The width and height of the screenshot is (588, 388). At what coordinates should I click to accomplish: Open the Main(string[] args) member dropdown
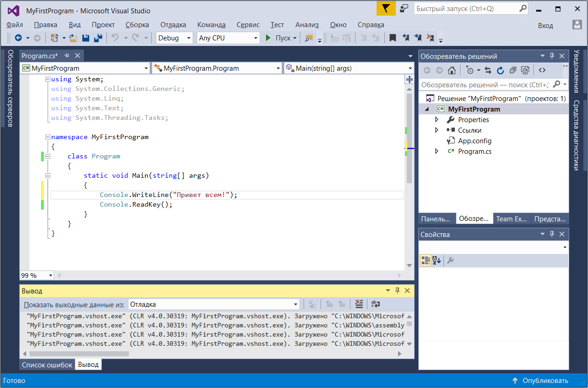pyautogui.click(x=349, y=68)
